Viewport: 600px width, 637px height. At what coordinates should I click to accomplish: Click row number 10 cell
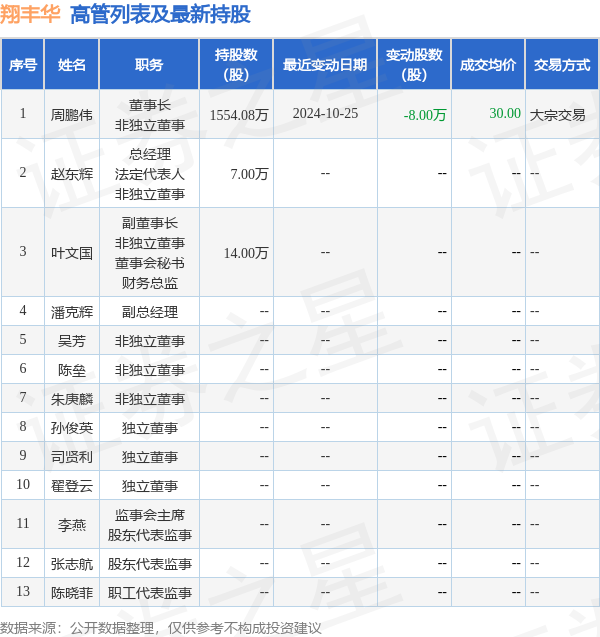click(23, 484)
